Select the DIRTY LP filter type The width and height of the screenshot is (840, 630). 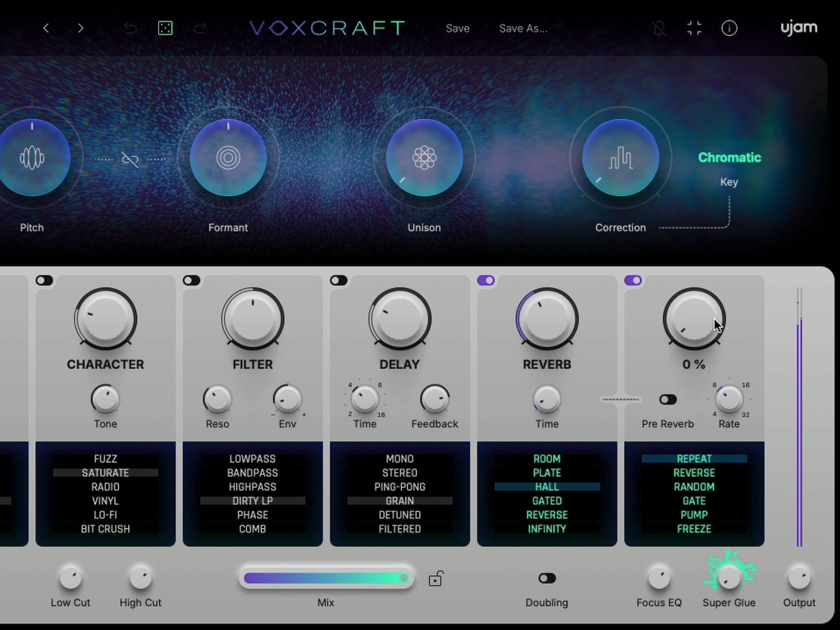[x=253, y=501]
